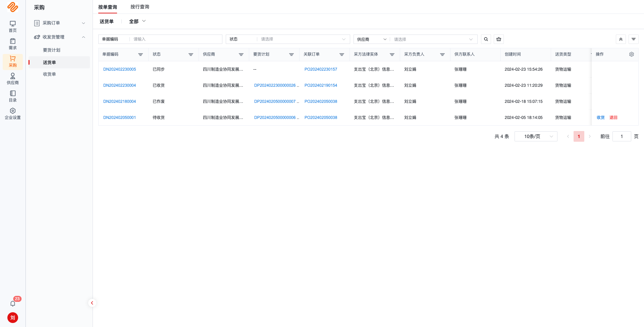Collapse the 收发货管理 menu
The image size is (644, 327).
pos(59,37)
